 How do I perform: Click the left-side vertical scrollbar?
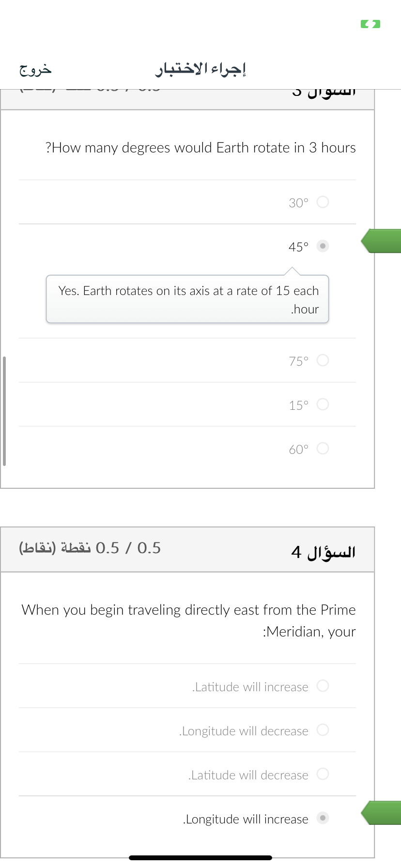[x=4, y=411]
